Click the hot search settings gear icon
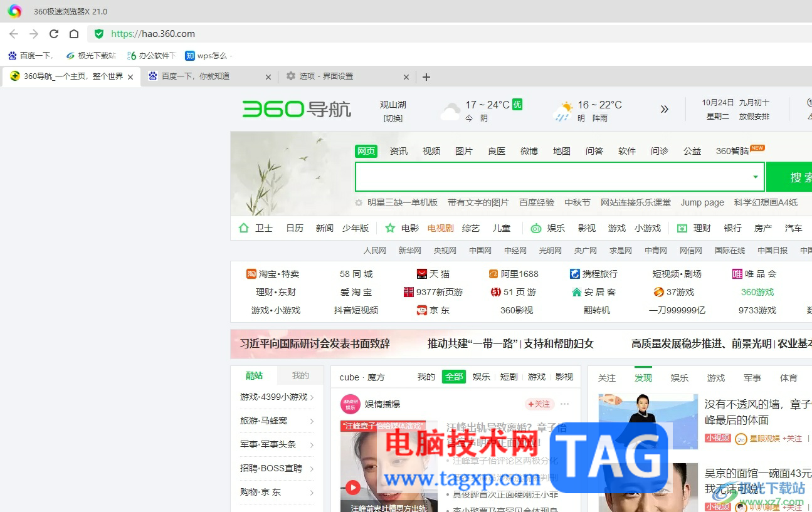Viewport: 812px width, 512px height. (x=359, y=203)
